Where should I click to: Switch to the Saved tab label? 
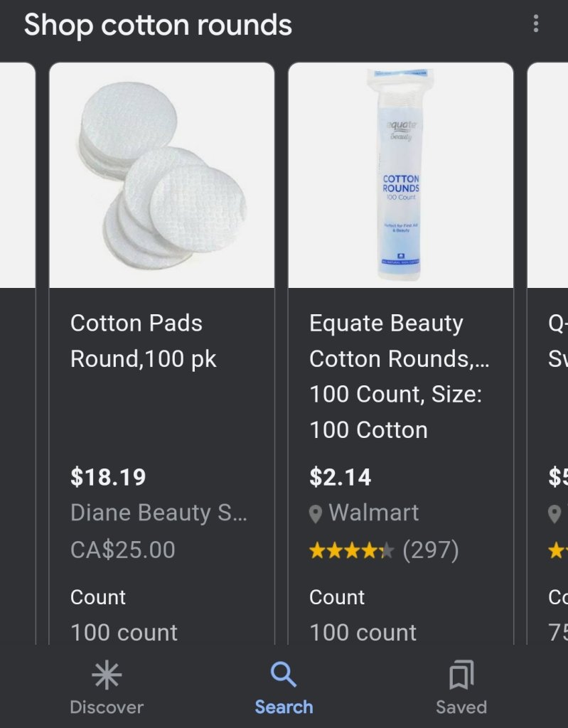click(x=461, y=707)
